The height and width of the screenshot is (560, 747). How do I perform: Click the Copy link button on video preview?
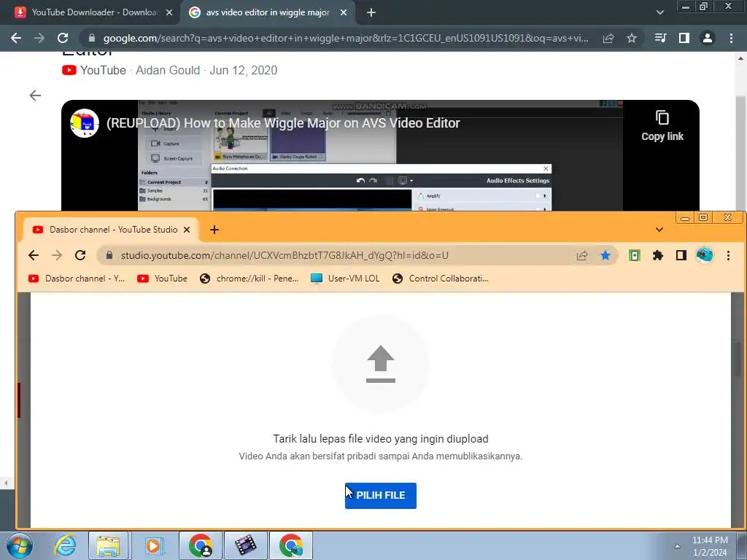point(662,126)
